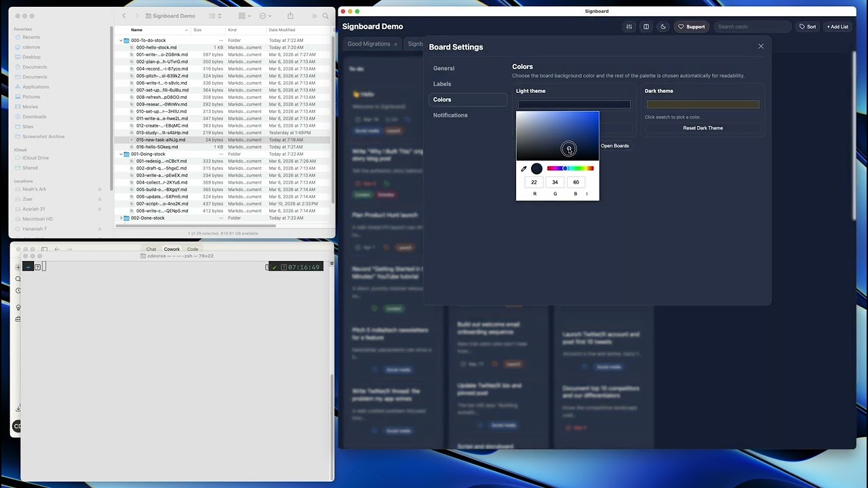Screen dimensions: 868x488
Task: Open Pictures in Finder sidebar
Action: [31, 97]
